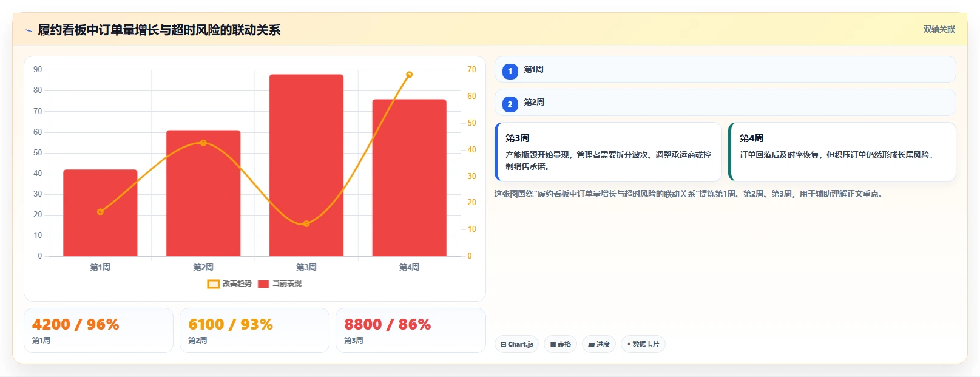Select the 4200 / 96% data card
The width and height of the screenshot is (980, 377).
(x=98, y=330)
